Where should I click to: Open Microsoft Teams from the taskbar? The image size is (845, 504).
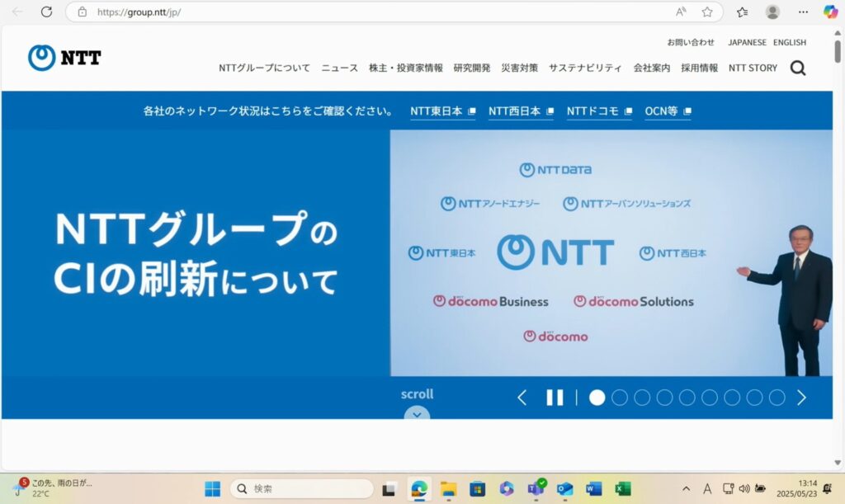click(x=536, y=488)
